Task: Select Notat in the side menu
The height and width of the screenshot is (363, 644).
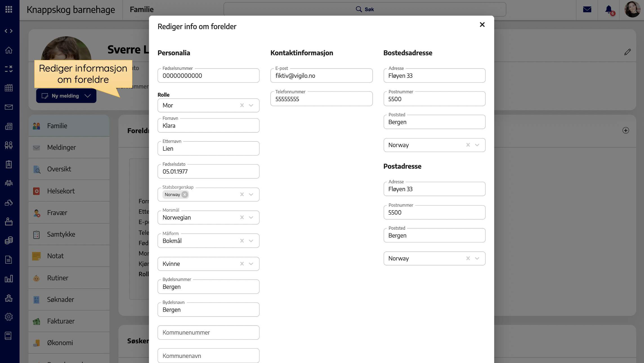Action: pos(69,256)
